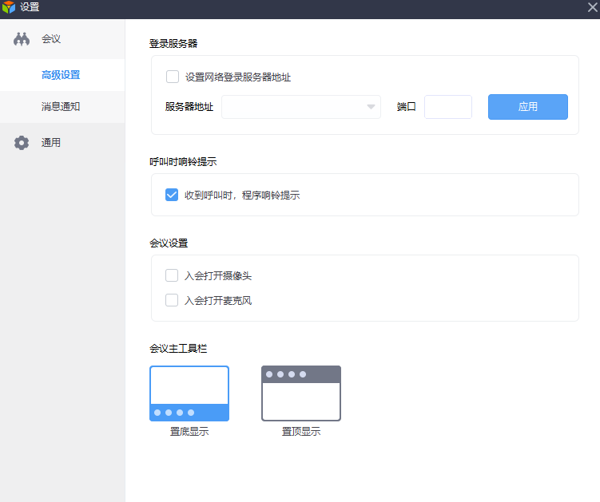The height and width of the screenshot is (502, 600).
Task: Select 高级设置 in the sidebar
Action: 60,75
